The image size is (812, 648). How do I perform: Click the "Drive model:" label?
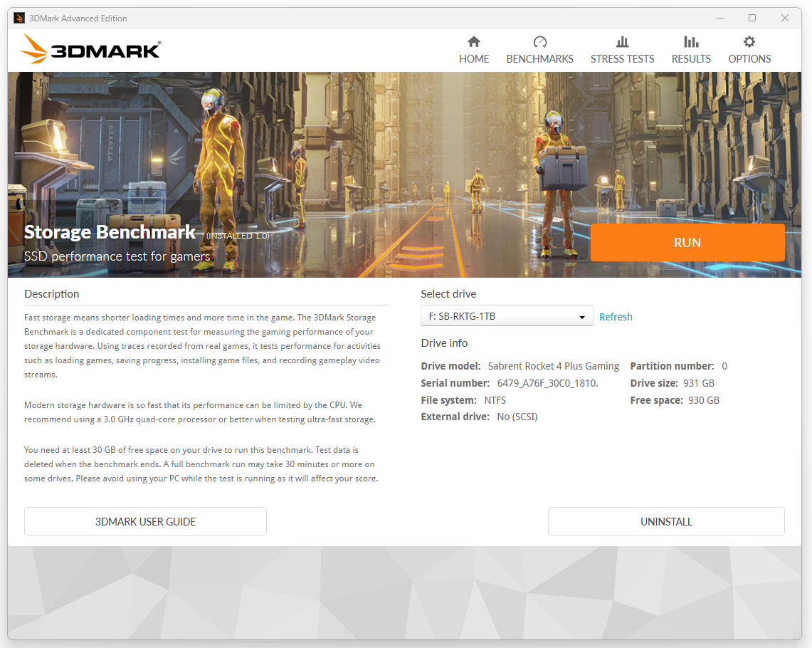tap(450, 366)
